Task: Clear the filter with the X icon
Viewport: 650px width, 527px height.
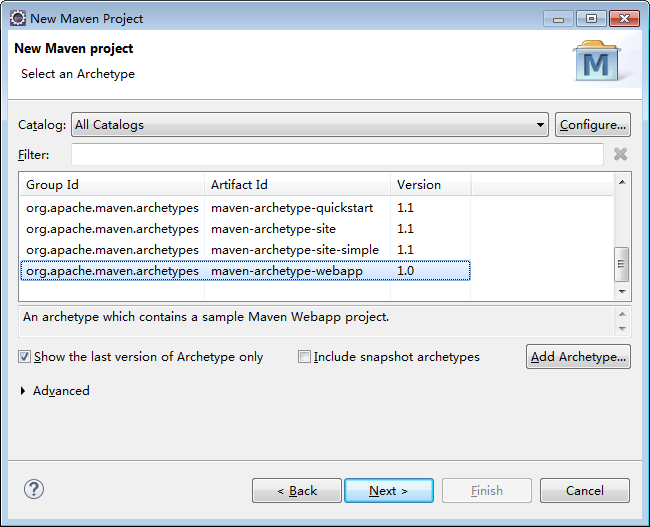Action: (620, 154)
